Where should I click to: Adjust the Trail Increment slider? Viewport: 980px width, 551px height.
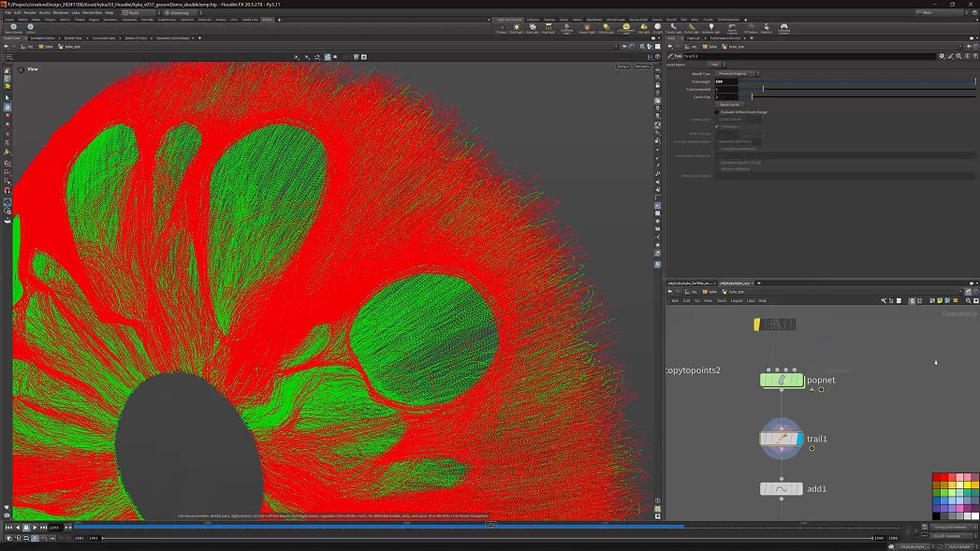(x=763, y=89)
